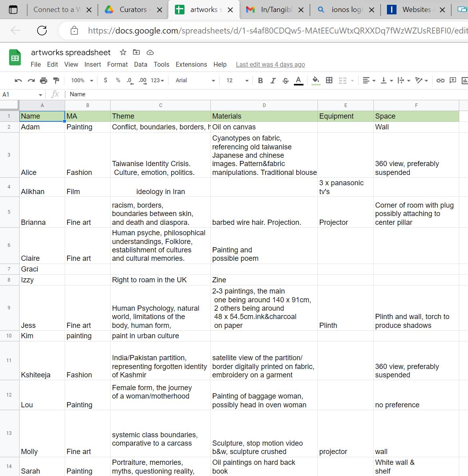The image size is (468, 476).
Task: Insert a comment with the toolbar icon
Action: tap(453, 80)
